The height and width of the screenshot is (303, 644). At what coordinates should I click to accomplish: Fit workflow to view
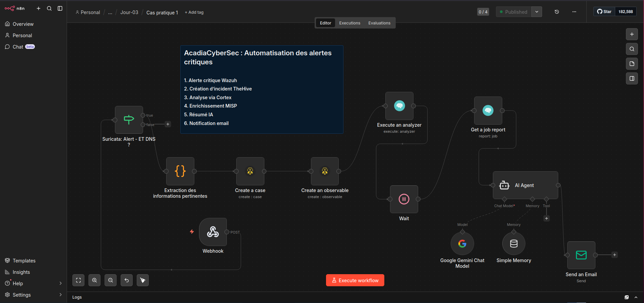point(78,280)
